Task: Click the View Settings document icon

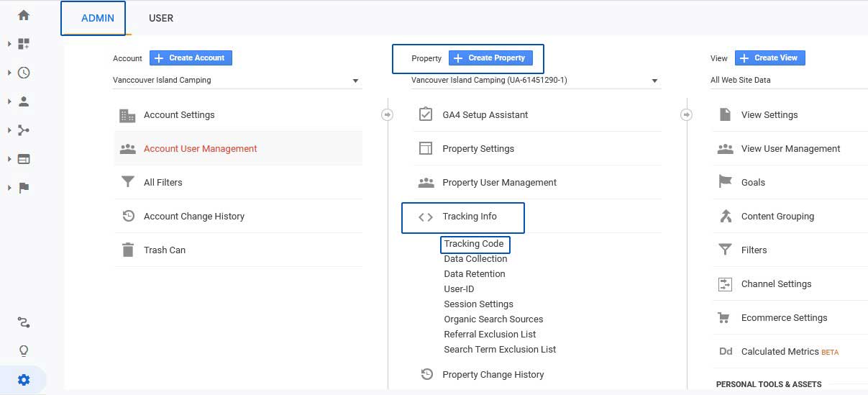Action: click(x=725, y=115)
